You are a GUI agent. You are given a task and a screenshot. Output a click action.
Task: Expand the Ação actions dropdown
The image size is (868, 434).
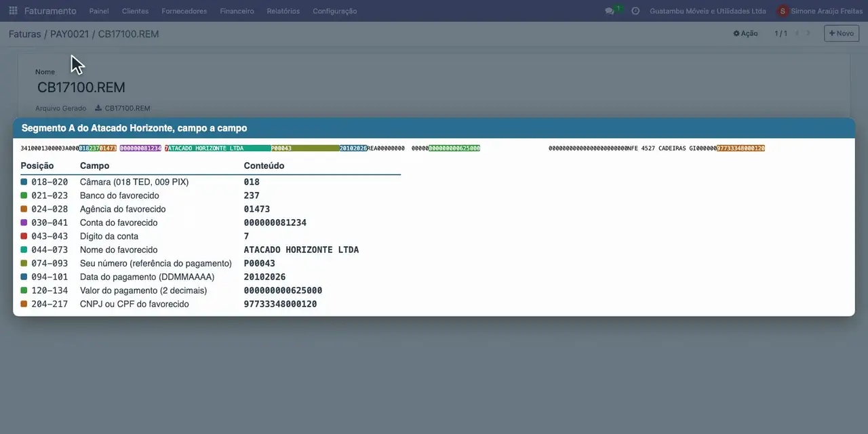click(745, 33)
